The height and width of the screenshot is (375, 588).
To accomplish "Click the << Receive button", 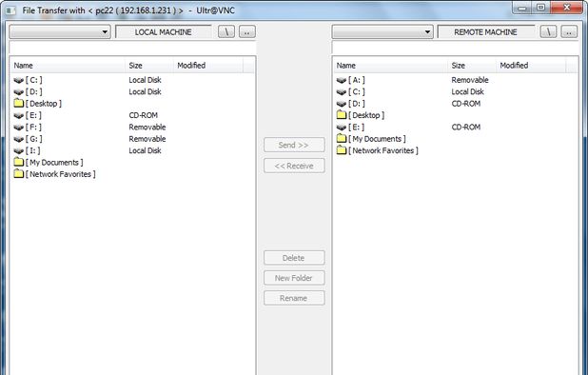I will click(294, 166).
